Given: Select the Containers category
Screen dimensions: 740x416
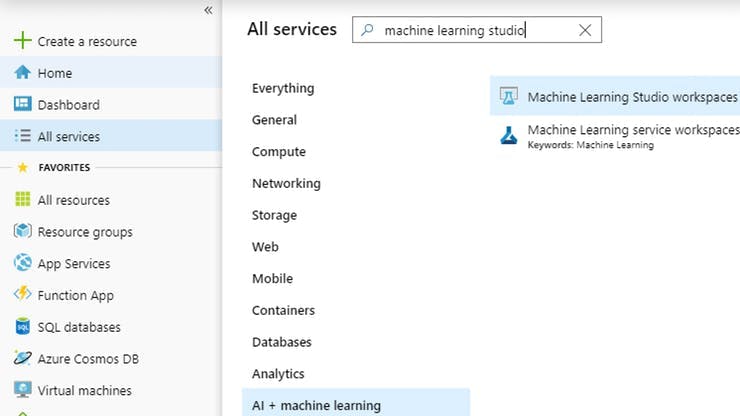Looking at the screenshot, I should (x=283, y=310).
